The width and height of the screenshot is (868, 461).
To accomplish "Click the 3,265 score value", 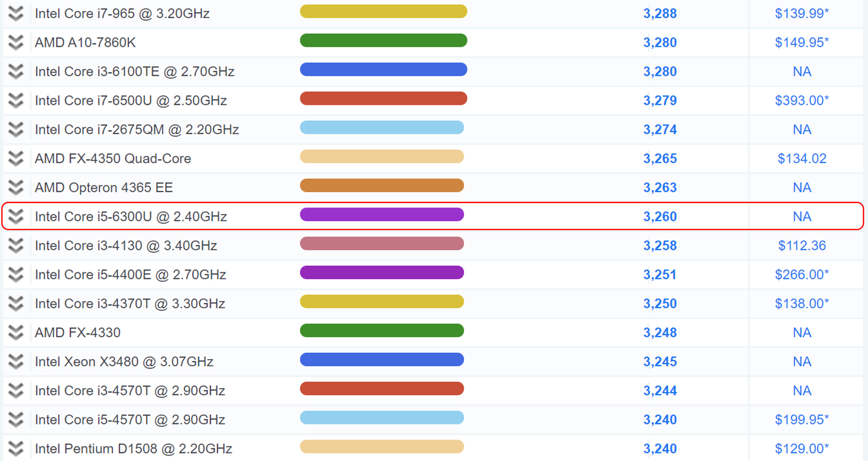I will 660,158.
